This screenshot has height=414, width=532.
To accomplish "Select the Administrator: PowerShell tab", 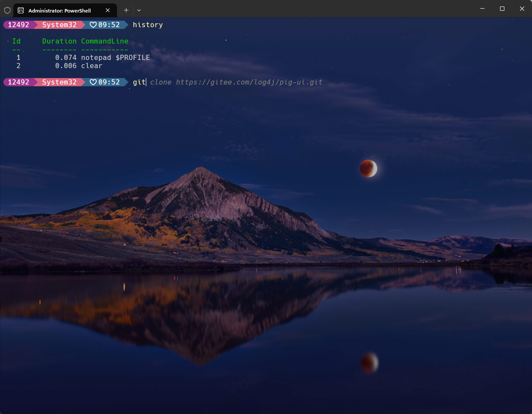I will click(x=60, y=10).
